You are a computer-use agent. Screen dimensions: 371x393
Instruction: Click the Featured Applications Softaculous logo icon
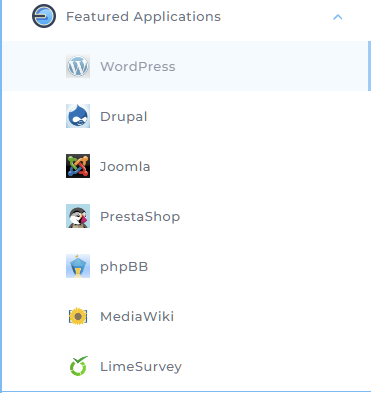[44, 16]
